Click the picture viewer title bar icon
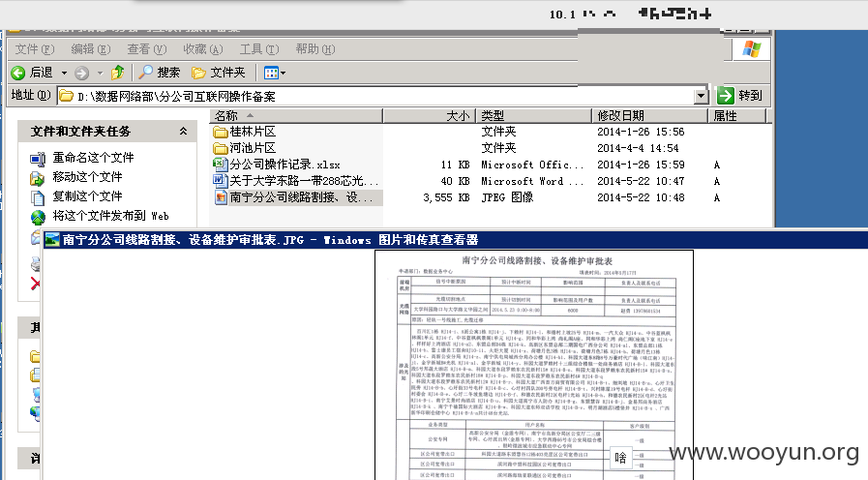Screen dimensions: 868x480 [x=52, y=240]
